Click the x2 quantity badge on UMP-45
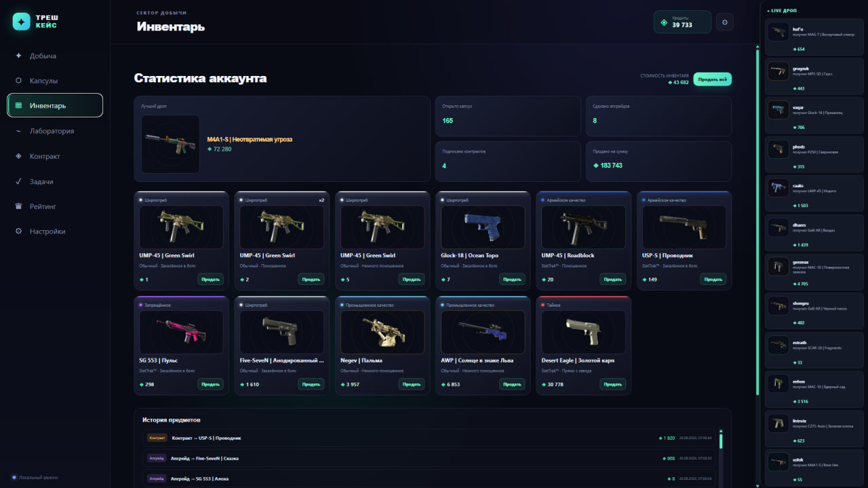 tap(321, 200)
